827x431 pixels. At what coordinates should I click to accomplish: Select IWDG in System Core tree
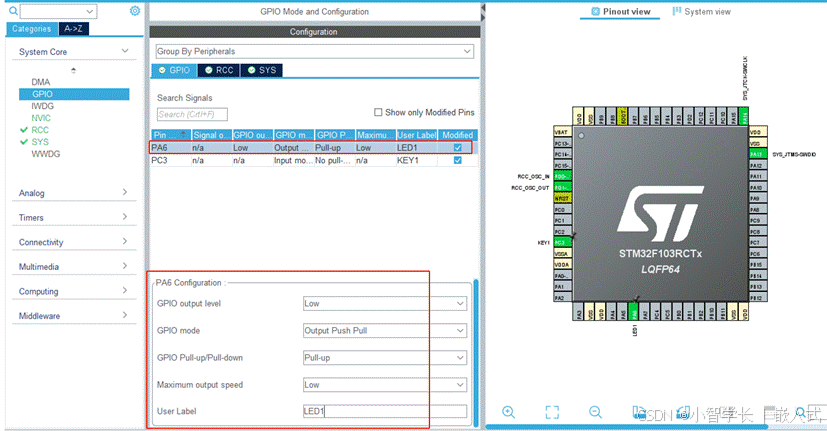point(42,106)
